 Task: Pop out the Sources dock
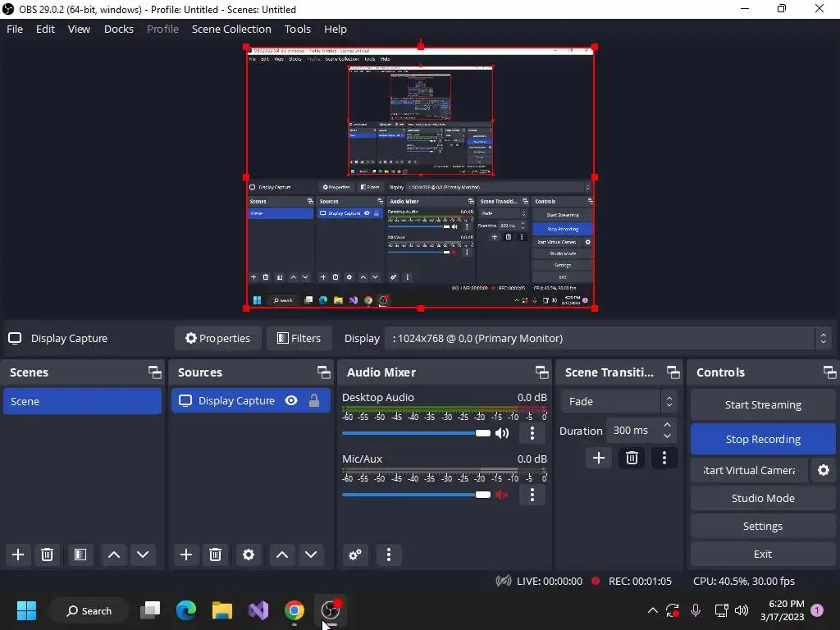[x=323, y=372]
